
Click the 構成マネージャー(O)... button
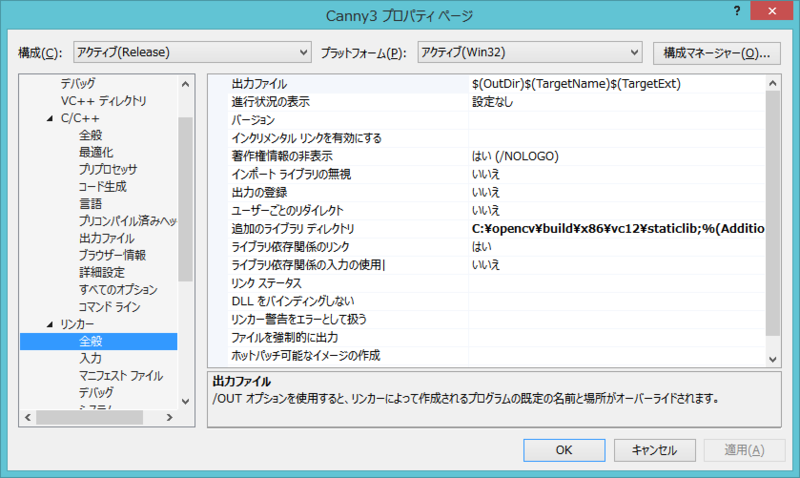pos(716,53)
